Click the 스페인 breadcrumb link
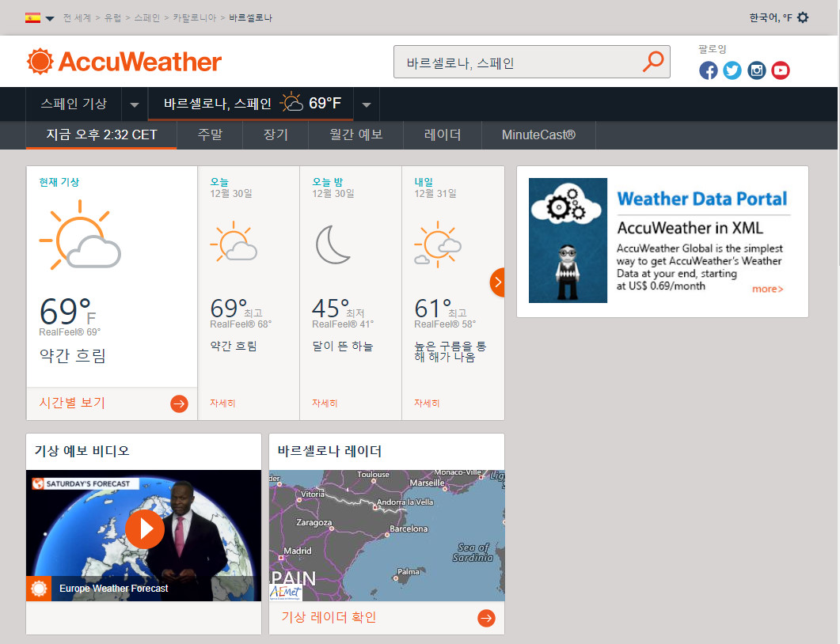The image size is (840, 644). click(x=146, y=17)
